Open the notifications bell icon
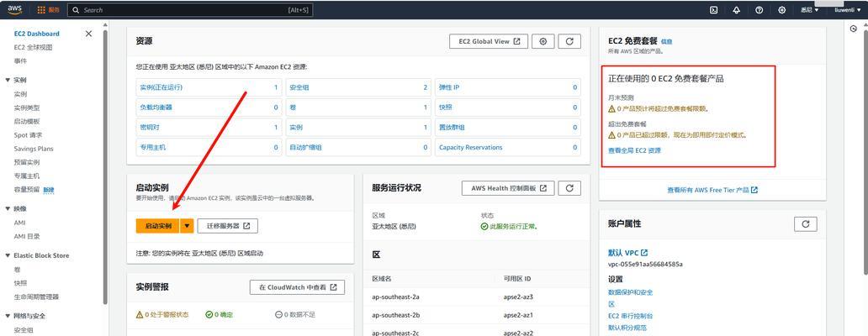Viewport: 868px width, 336px height. (x=736, y=10)
